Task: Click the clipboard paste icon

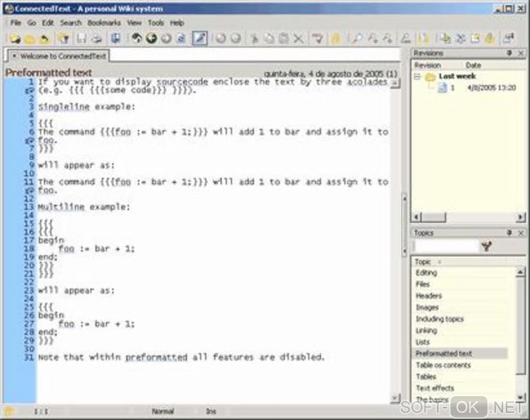Action: click(284, 38)
